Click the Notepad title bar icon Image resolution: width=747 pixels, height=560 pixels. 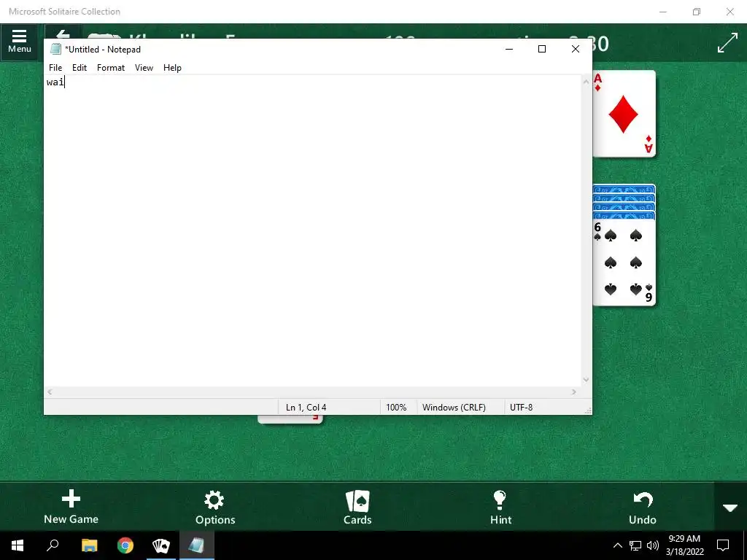[55, 49]
